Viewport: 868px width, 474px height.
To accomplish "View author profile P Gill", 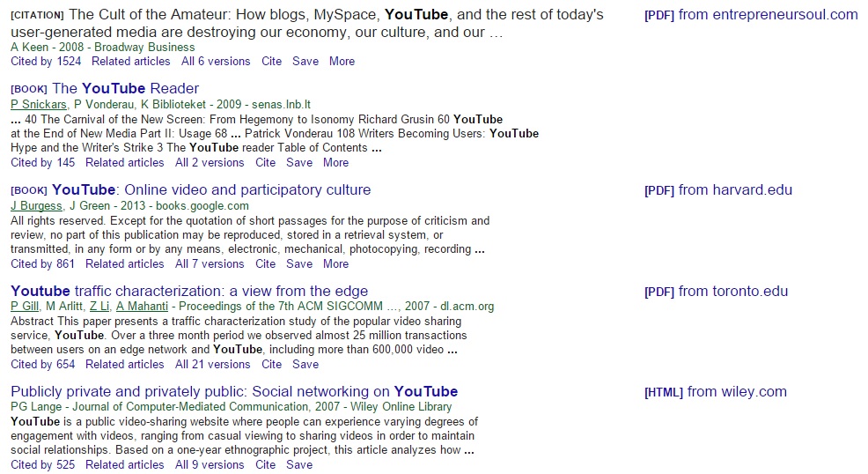I will point(25,307).
